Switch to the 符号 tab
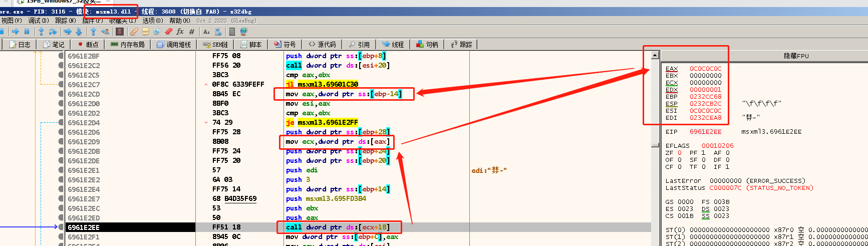868x246 pixels. click(x=285, y=45)
